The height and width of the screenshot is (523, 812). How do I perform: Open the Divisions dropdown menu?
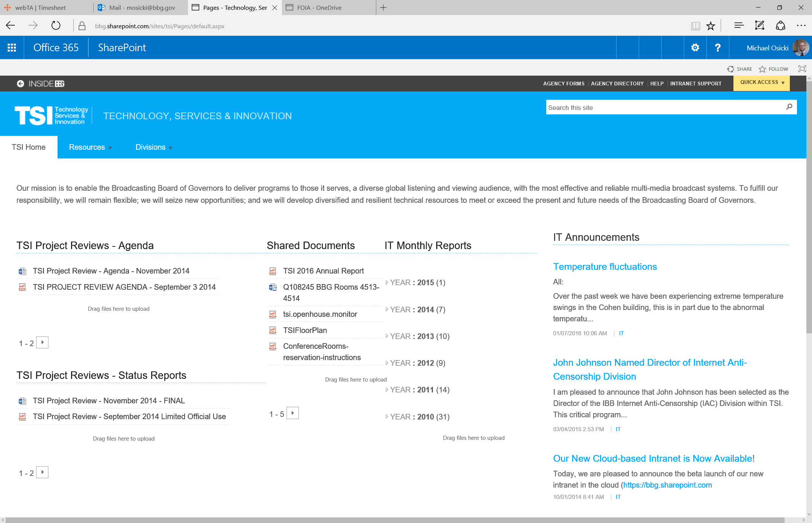[x=154, y=147]
